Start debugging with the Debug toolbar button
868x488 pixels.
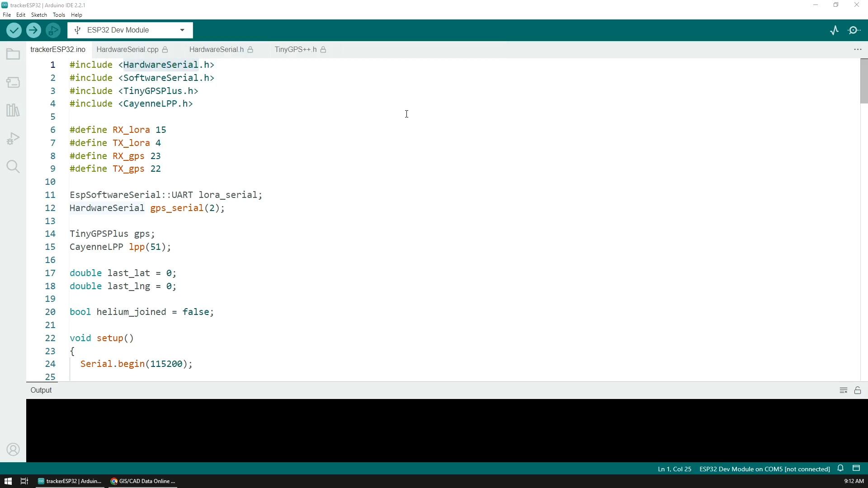pyautogui.click(x=53, y=30)
